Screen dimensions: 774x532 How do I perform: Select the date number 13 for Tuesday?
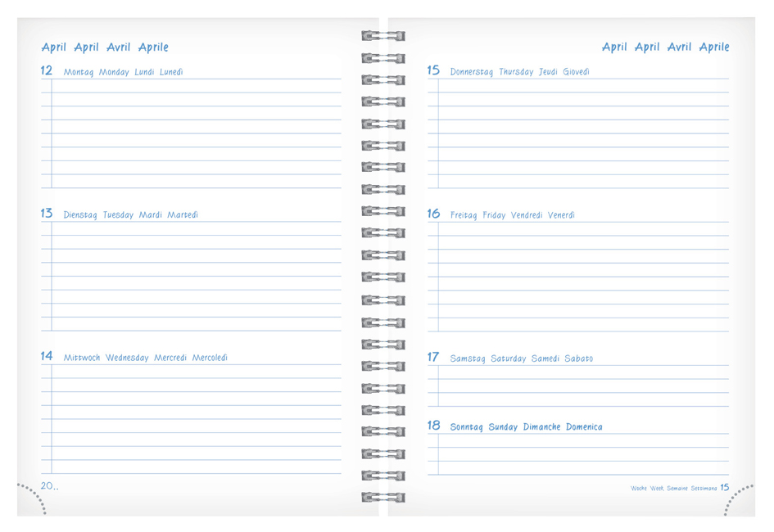[47, 214]
